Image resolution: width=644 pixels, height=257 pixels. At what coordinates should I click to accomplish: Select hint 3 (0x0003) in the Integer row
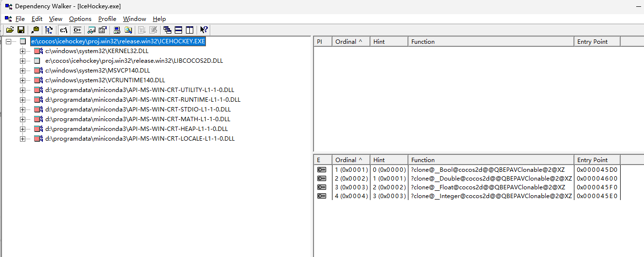click(x=389, y=196)
